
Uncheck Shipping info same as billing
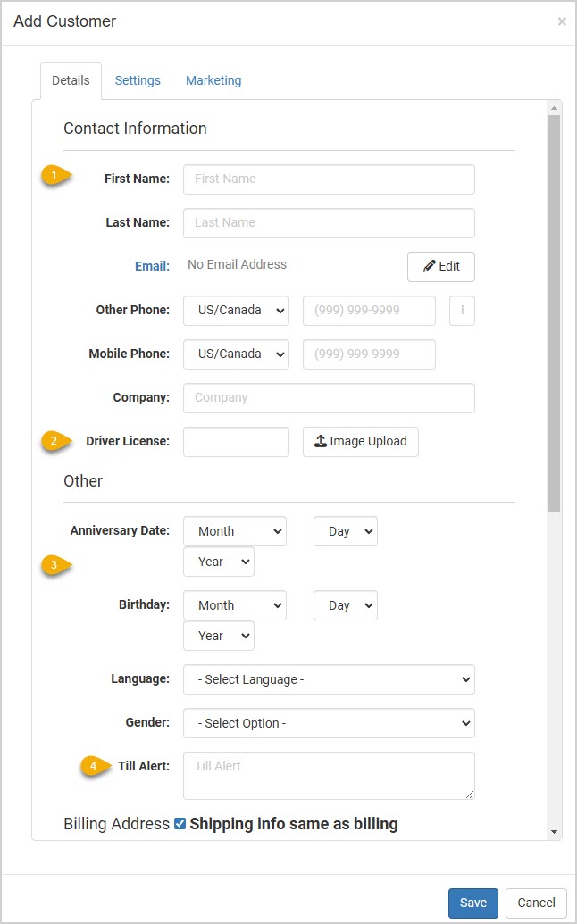tap(180, 824)
